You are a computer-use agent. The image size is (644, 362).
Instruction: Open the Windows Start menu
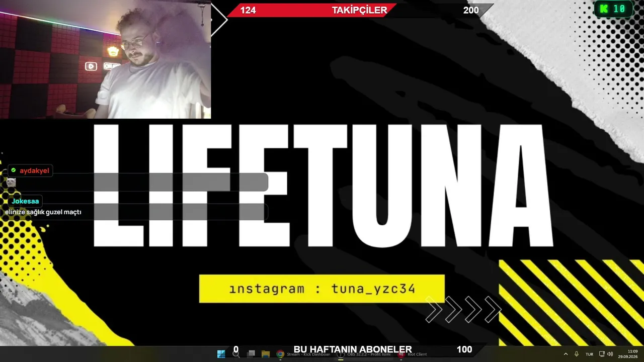pos(221,354)
